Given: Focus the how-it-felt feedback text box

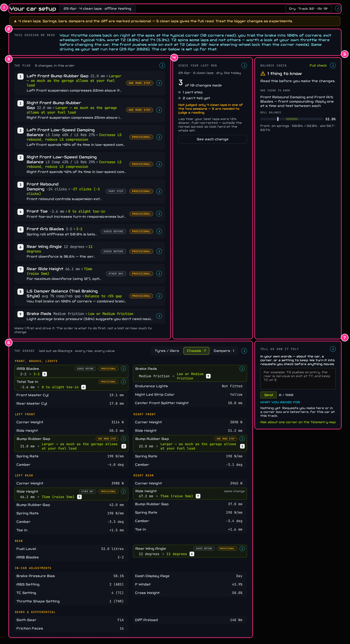Looking at the screenshot, I should coord(298,379).
